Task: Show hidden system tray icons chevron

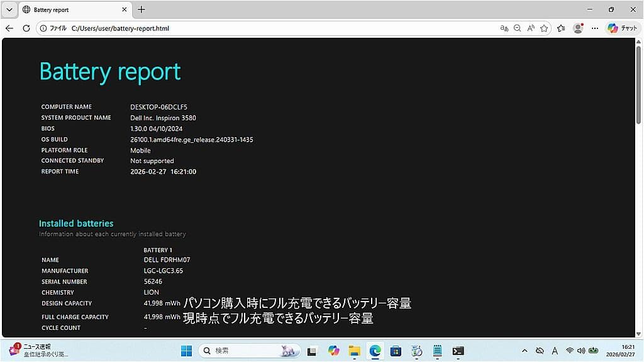Action: (x=525, y=351)
